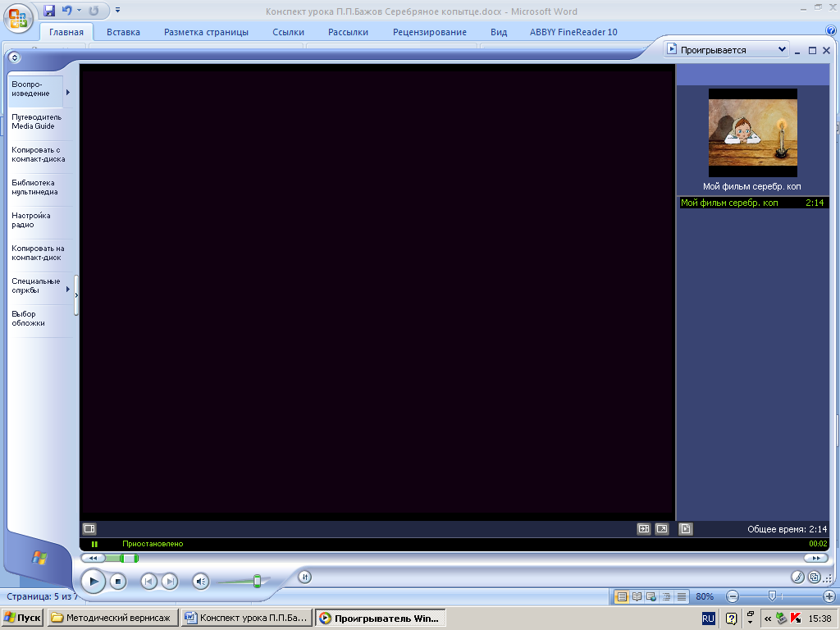Open the Customize Quick Access Toolbar dropdown
Viewport: 840px width, 630px height.
point(118,10)
